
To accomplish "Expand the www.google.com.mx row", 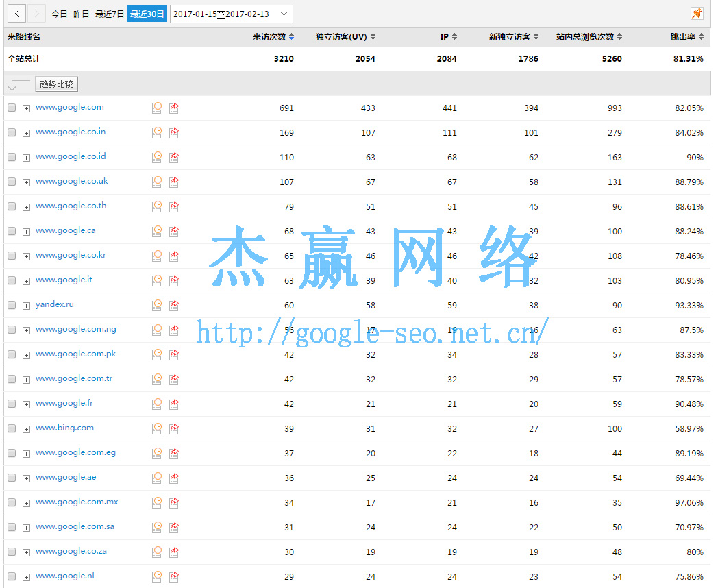I will coord(26,504).
